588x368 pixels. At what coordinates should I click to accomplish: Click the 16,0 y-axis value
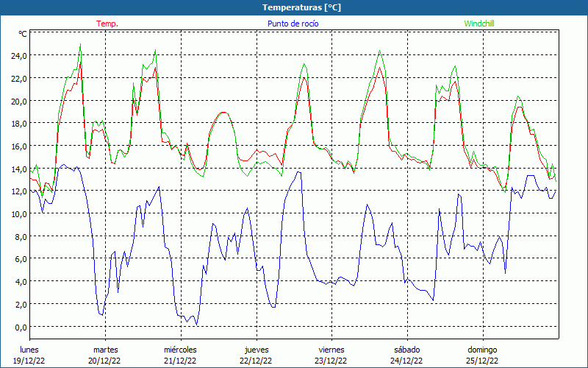[19, 146]
